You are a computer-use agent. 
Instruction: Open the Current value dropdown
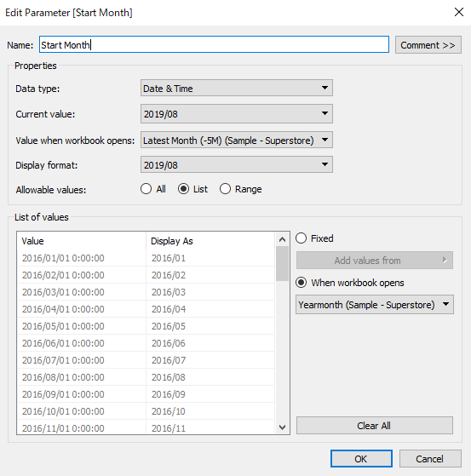[x=237, y=114]
